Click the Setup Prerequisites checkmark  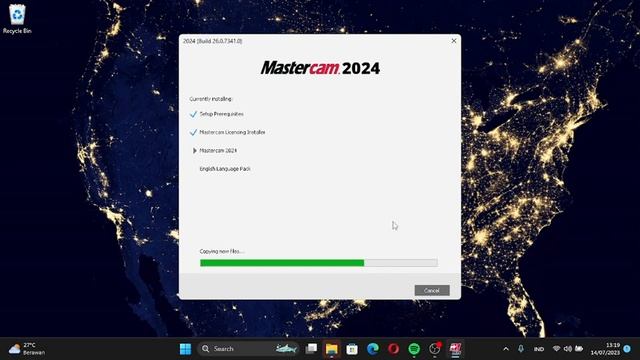pos(193,114)
